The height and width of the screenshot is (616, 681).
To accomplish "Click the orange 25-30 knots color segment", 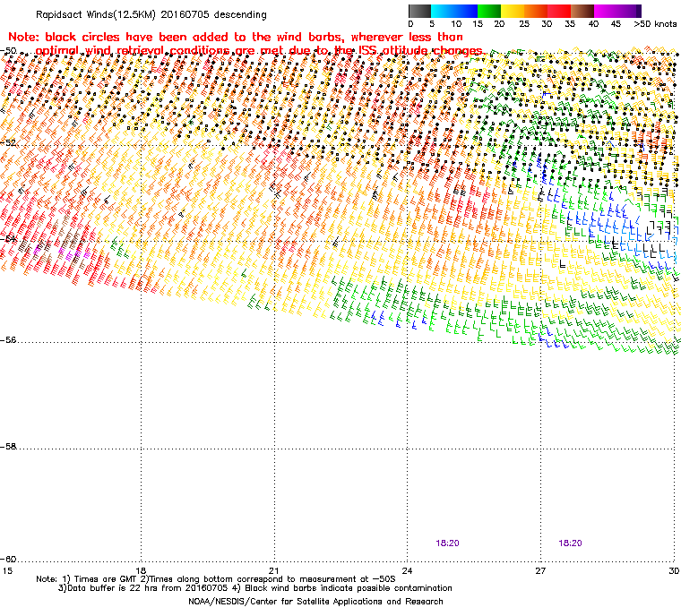I will pyautogui.click(x=536, y=11).
